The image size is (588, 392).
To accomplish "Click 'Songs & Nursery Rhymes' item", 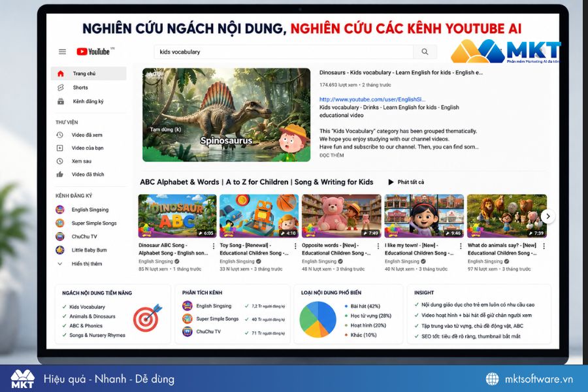I will pos(97,335).
